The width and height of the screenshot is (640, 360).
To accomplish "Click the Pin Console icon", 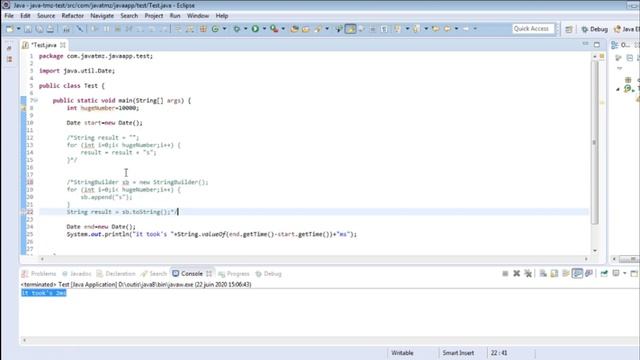I will [x=604, y=273].
